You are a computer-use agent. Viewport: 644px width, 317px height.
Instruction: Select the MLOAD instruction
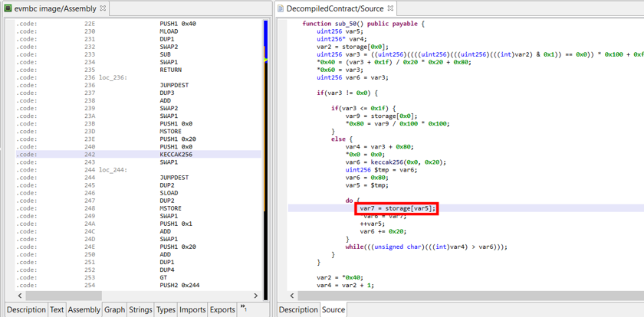point(168,31)
